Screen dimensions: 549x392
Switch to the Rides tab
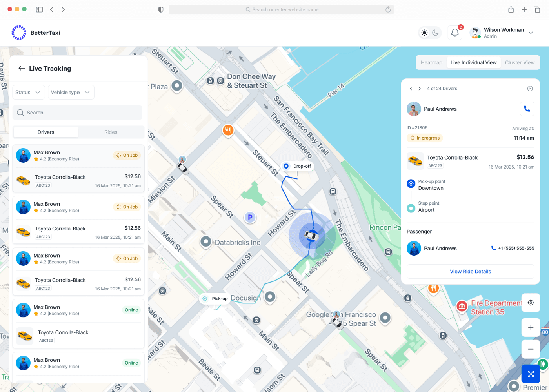tap(111, 132)
